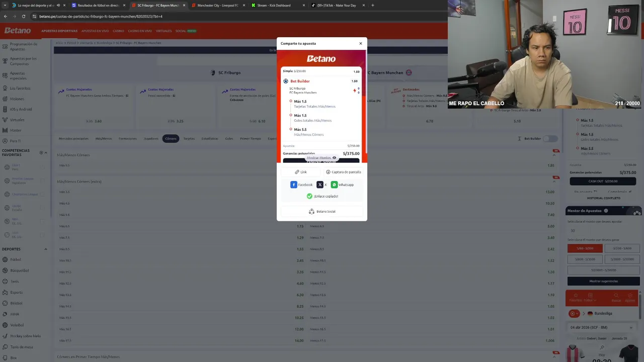
Task: Open Para Ti sidebar icon
Action: pos(5,141)
